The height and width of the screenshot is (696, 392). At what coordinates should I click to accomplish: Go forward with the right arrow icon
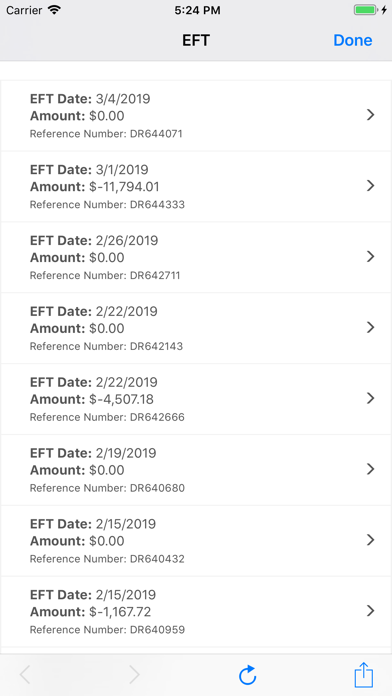pyautogui.click(x=134, y=675)
